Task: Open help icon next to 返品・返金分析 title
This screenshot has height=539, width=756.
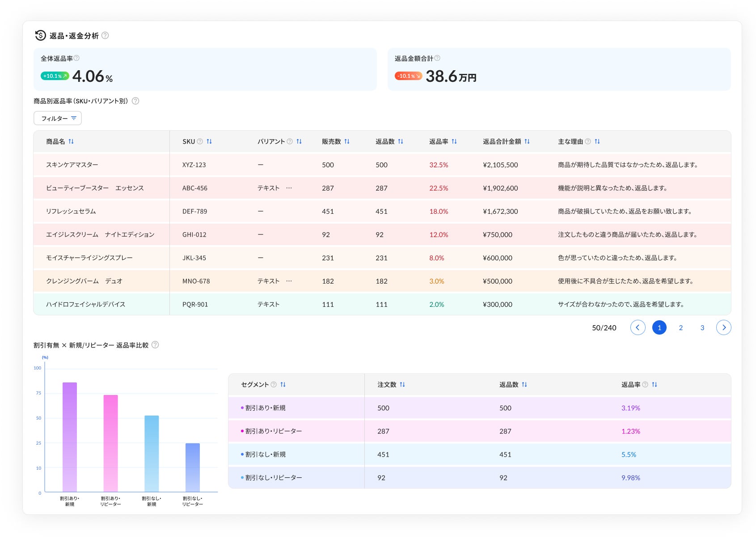Action: [105, 35]
